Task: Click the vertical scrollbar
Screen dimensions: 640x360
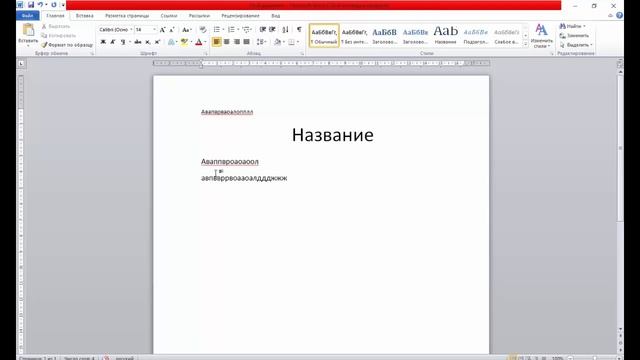Action: [x=620, y=149]
